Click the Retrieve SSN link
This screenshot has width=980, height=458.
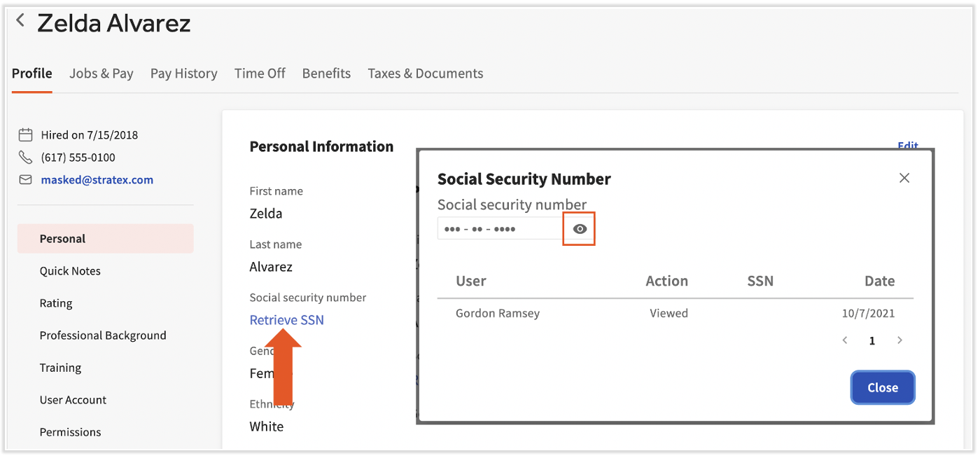286,320
